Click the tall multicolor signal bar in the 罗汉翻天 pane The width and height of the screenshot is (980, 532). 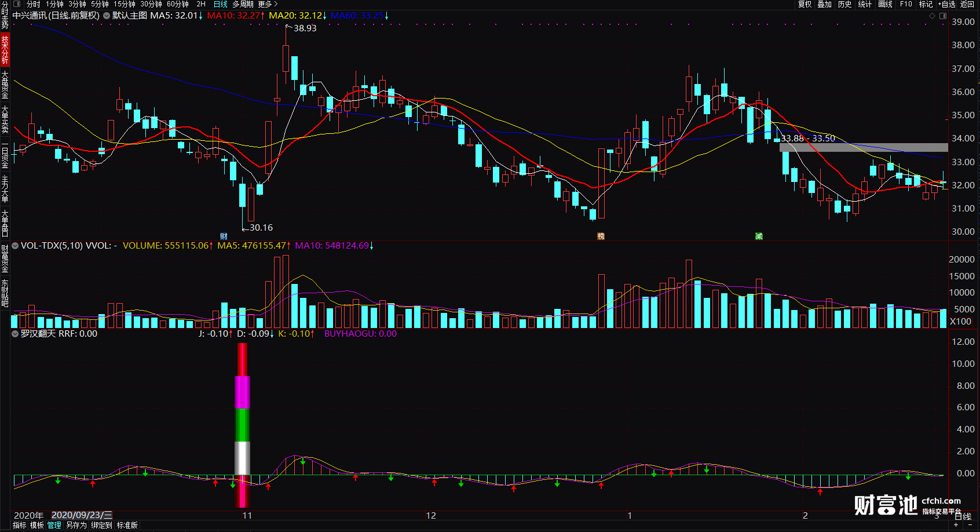coord(242,425)
